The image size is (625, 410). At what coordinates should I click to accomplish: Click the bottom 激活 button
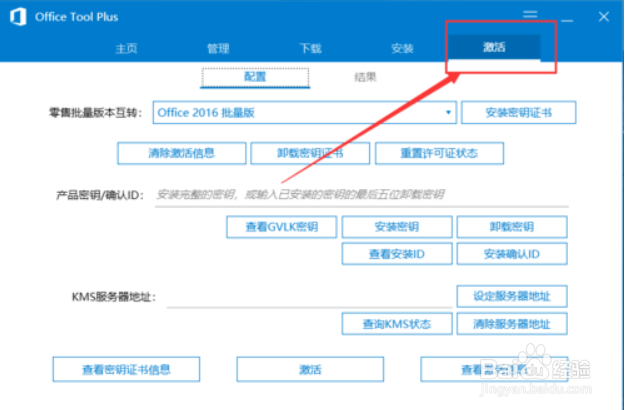[310, 369]
